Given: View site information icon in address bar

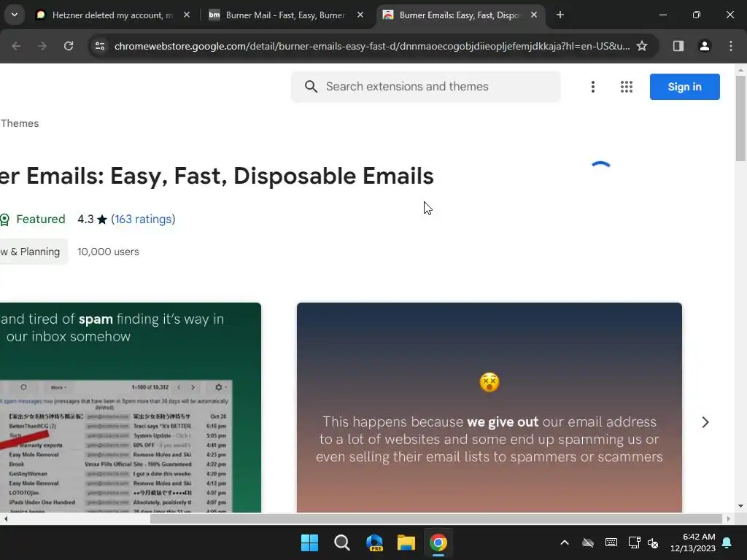Looking at the screenshot, I should coord(100,46).
